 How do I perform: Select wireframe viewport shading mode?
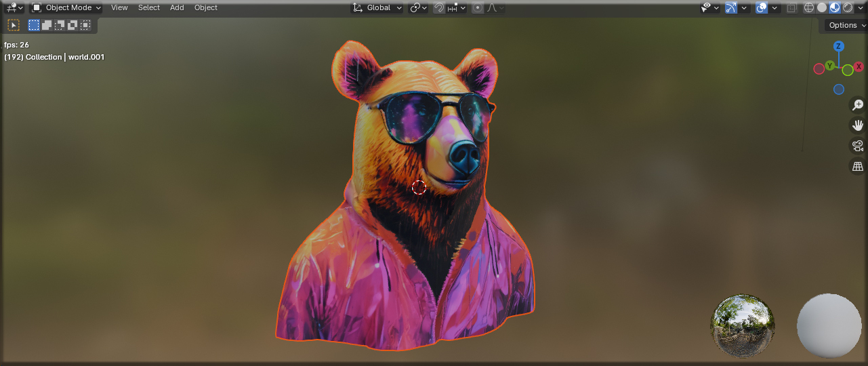click(809, 7)
